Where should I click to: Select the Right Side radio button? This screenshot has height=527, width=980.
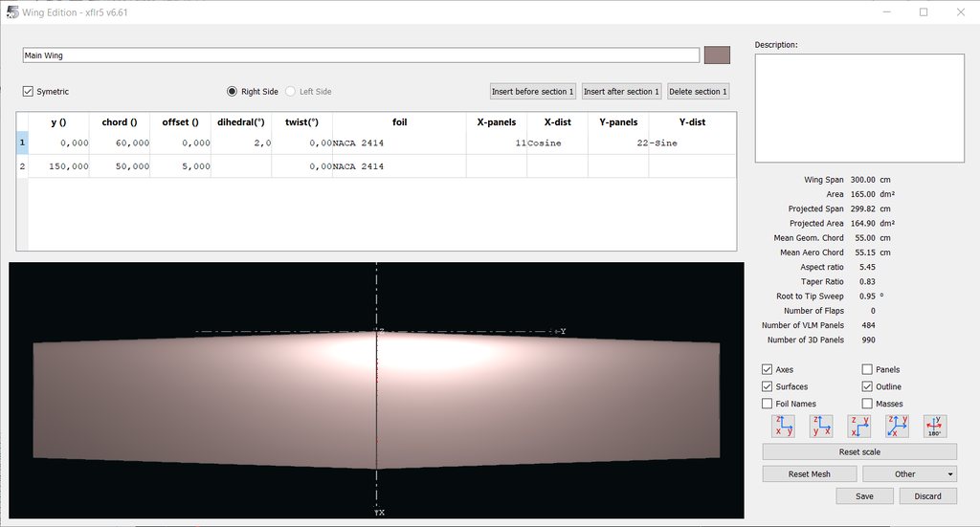(232, 92)
